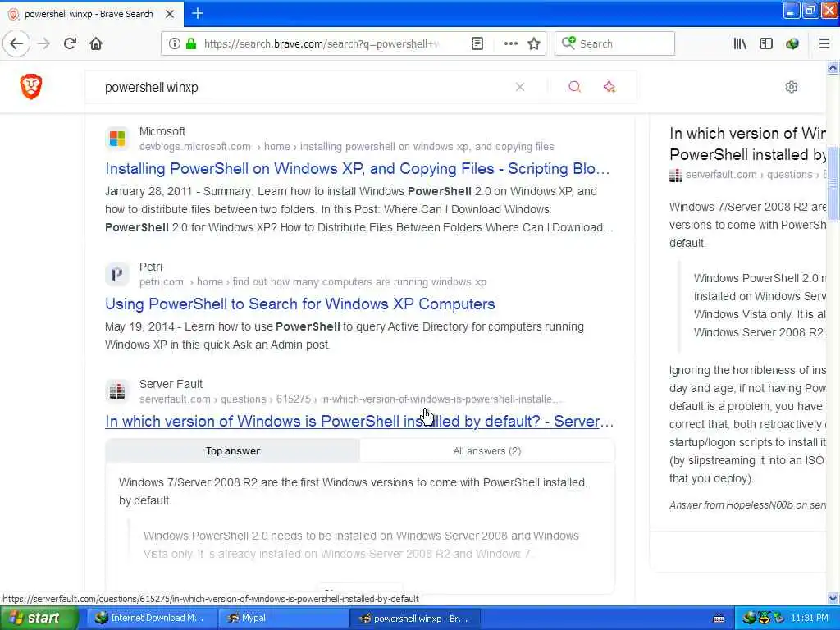Select powershell winxp taskbar button
The height and width of the screenshot is (630, 840).
[414, 619]
